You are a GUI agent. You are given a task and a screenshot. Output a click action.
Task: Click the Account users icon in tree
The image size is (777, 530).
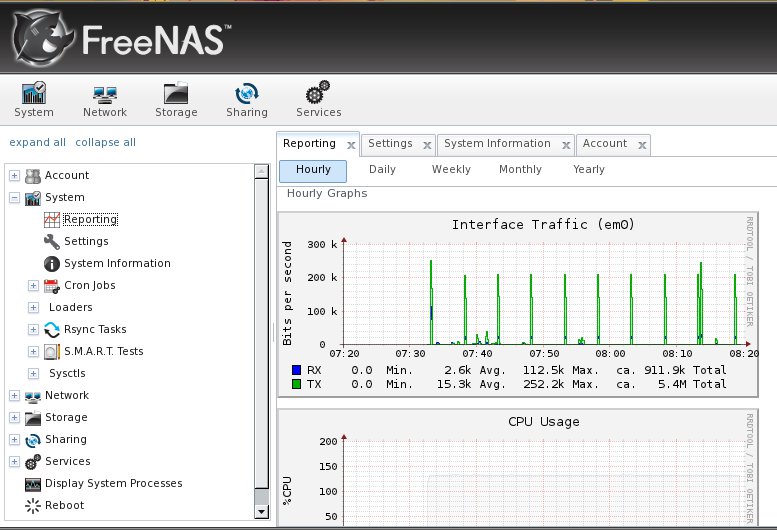coord(33,176)
